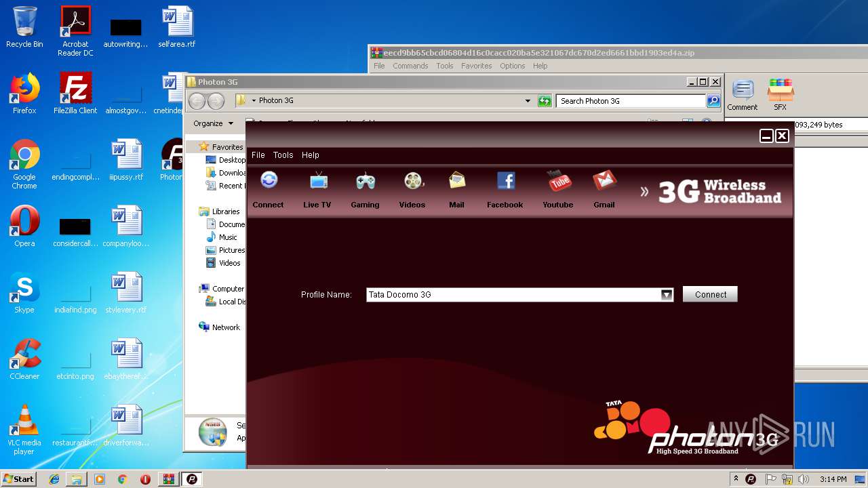Select the VLC media player desktop icon
868x488 pixels.
pyautogui.click(x=24, y=430)
